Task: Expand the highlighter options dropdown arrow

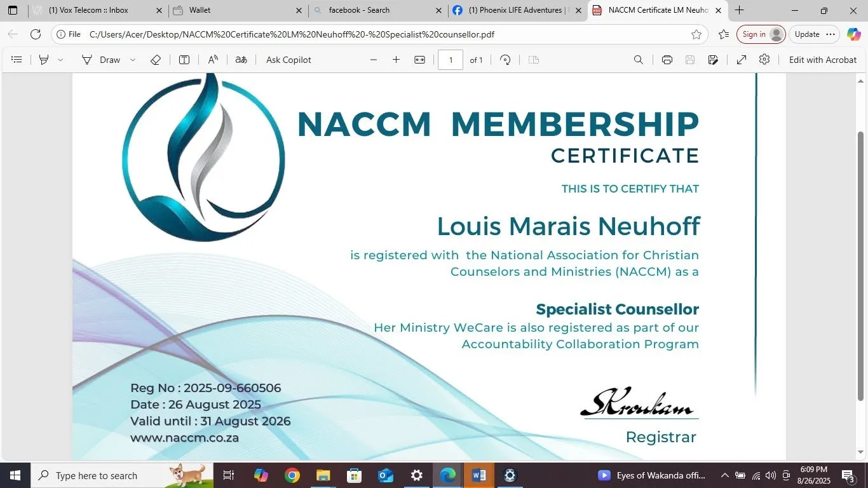Action: pos(60,60)
